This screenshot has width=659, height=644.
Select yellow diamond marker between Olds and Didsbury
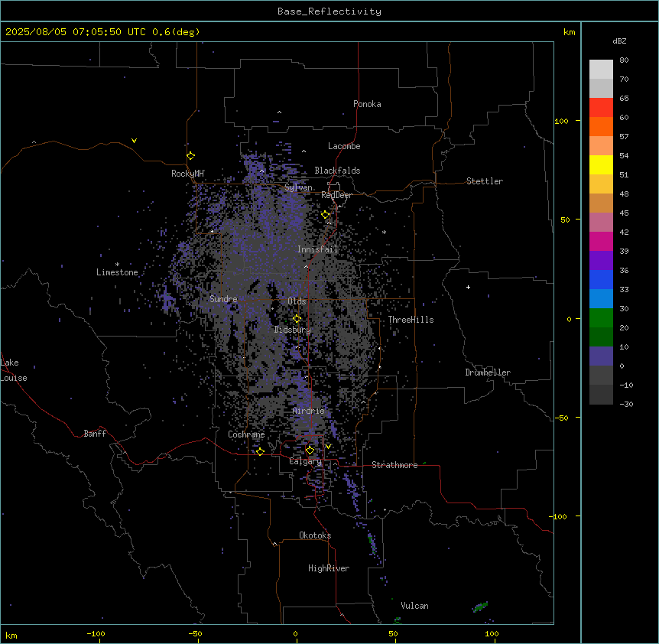coord(297,319)
